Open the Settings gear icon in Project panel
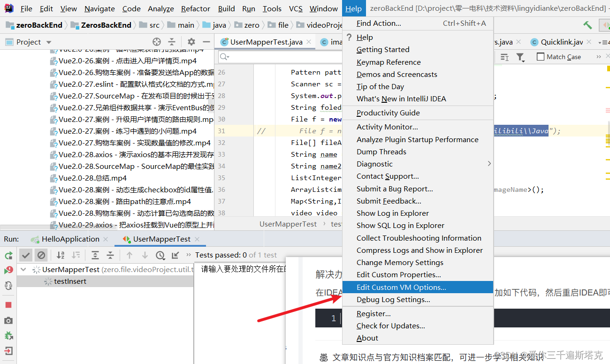 pos(191,42)
